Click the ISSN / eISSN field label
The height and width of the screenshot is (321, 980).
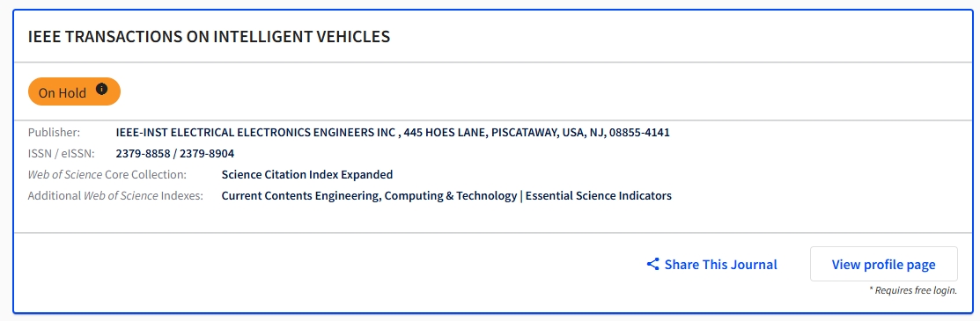tap(62, 154)
